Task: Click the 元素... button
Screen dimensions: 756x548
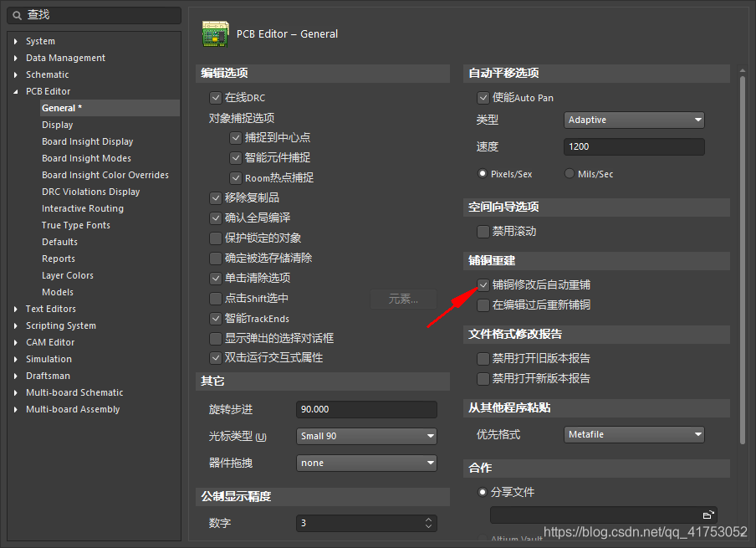Action: pyautogui.click(x=404, y=299)
